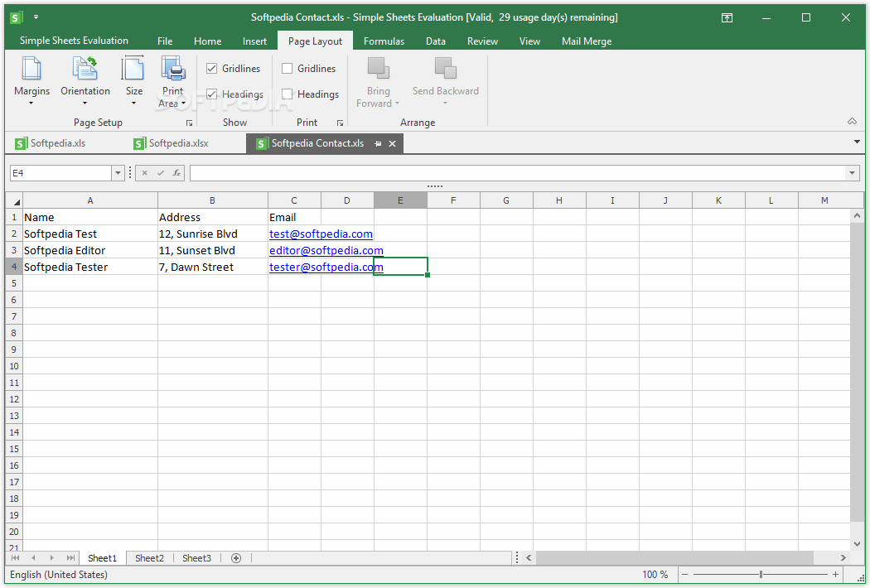Open the Orientation options
870x588 pixels.
[x=85, y=82]
